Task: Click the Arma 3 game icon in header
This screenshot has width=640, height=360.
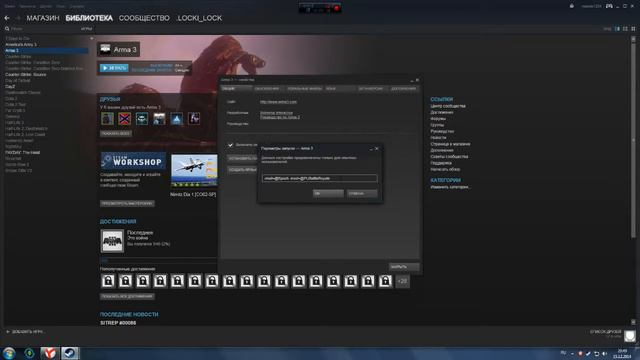Action: [x=105, y=49]
